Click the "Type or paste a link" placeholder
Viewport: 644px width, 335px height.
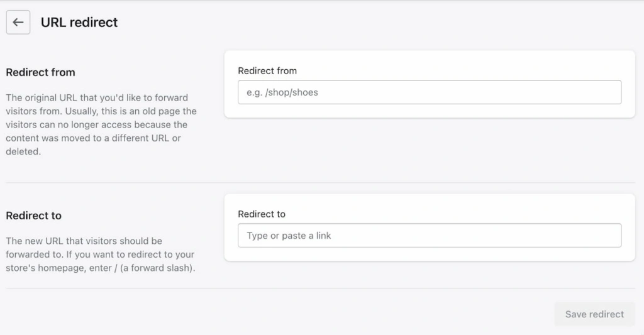tap(289, 236)
